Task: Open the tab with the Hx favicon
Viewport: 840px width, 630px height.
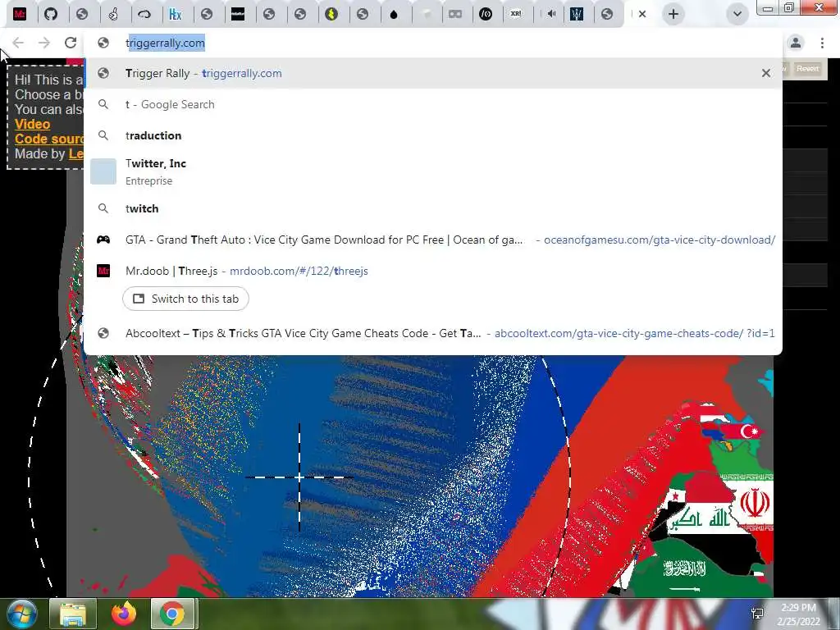Action: (176, 14)
